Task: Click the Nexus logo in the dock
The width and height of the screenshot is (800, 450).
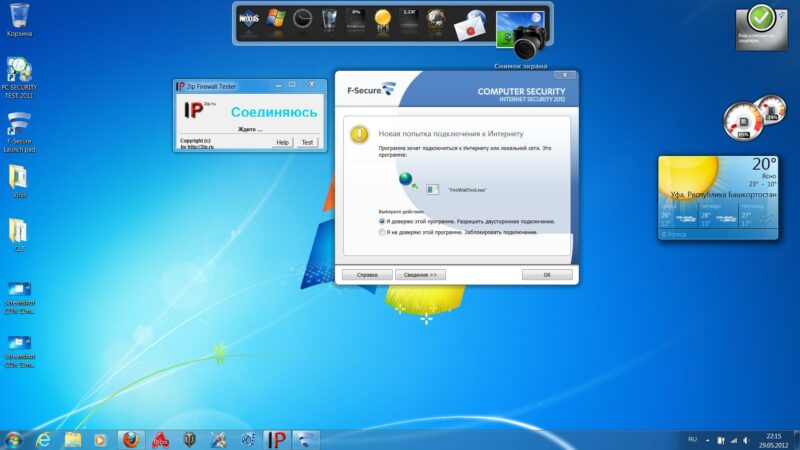Action: [x=248, y=20]
